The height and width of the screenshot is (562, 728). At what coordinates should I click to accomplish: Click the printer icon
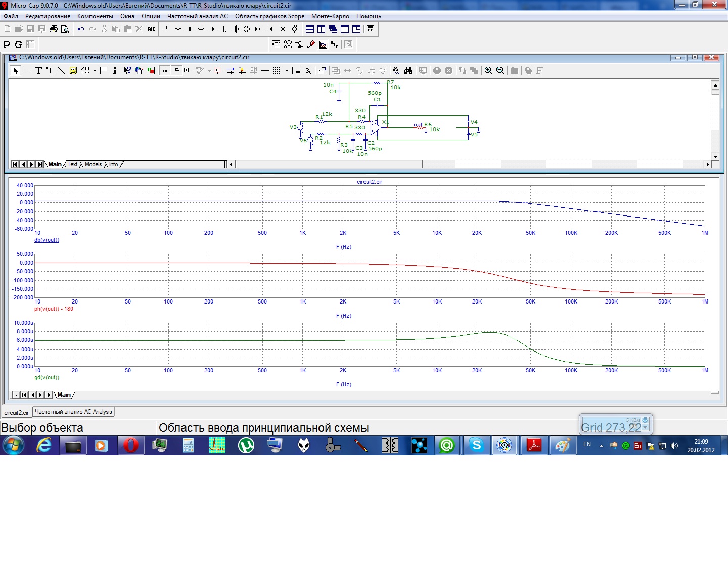point(54,29)
